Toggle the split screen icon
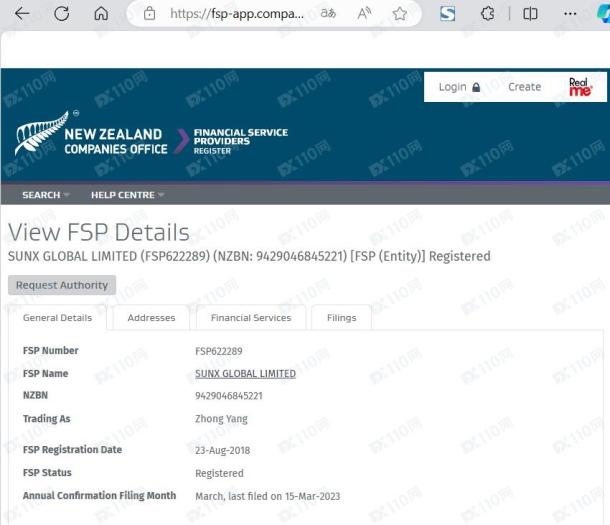This screenshot has width=610, height=525. pyautogui.click(x=530, y=14)
